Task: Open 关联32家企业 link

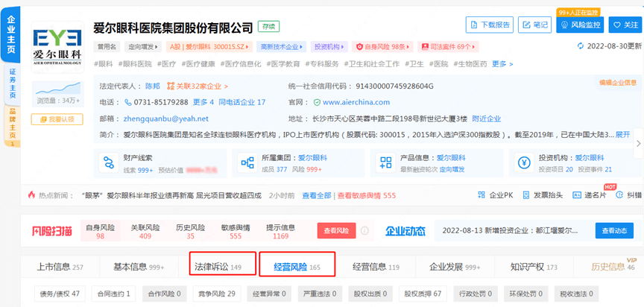Action: [x=197, y=86]
